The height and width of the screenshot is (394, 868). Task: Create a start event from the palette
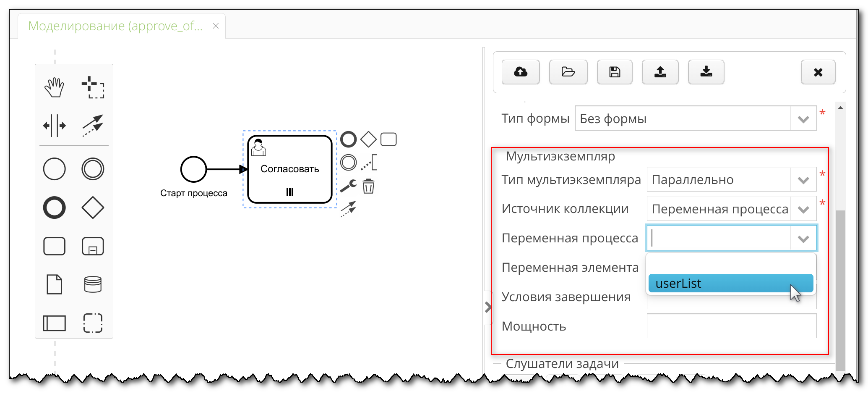[54, 169]
